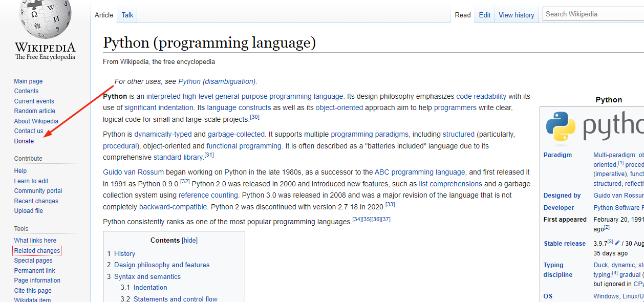Jump to citation [31]
This screenshot has width=644, height=302.
[209, 155]
